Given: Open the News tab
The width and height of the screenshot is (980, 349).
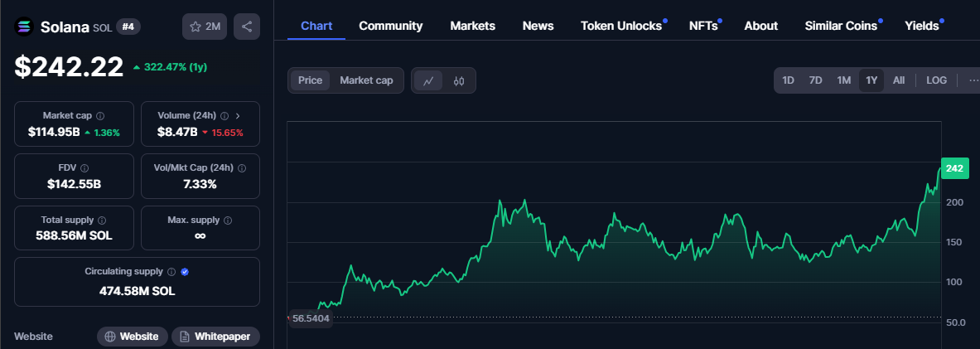Looking at the screenshot, I should coord(538,27).
